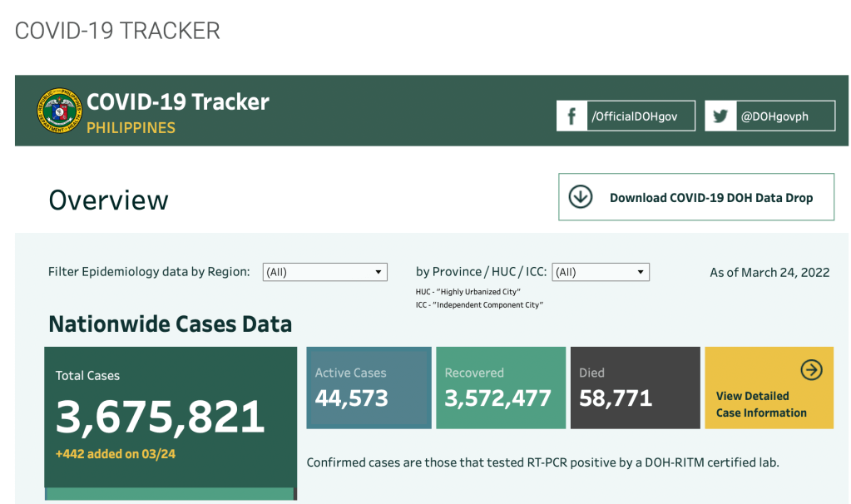Click the Nationwide Cases Data heading
Image resolution: width=851 pixels, height=504 pixels.
(x=170, y=324)
